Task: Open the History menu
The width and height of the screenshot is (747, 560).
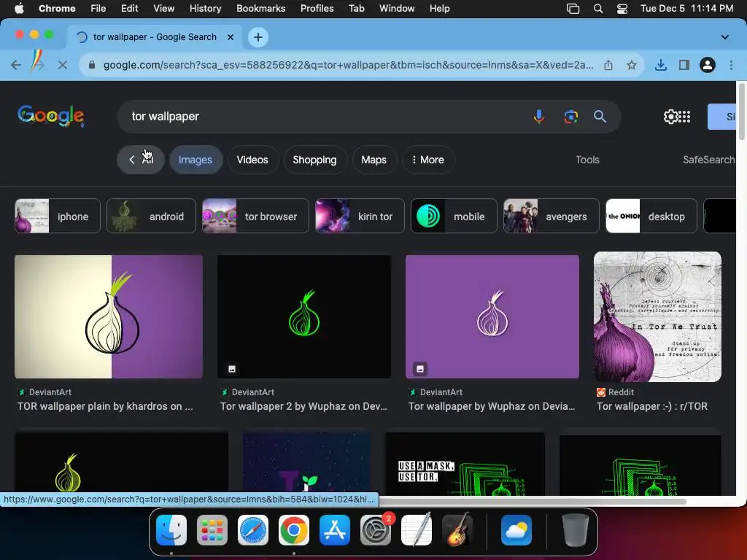Action: click(205, 9)
